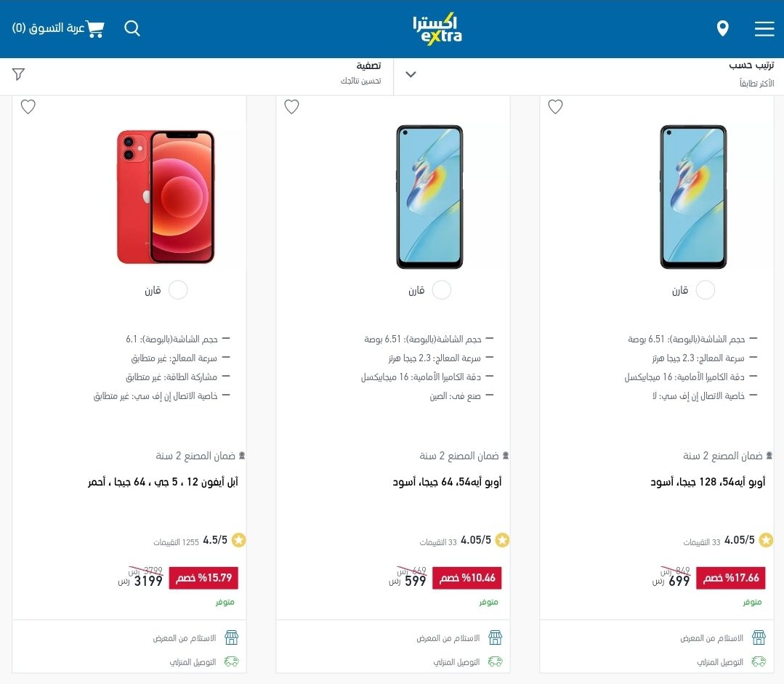Open the أوبو أيه54 128 جيجا title
The width and height of the screenshot is (784, 684).
(x=708, y=482)
